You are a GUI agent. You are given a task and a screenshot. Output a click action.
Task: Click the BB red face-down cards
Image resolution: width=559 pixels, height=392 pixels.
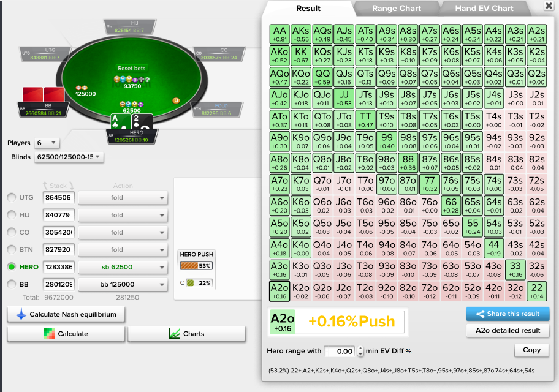click(x=44, y=94)
